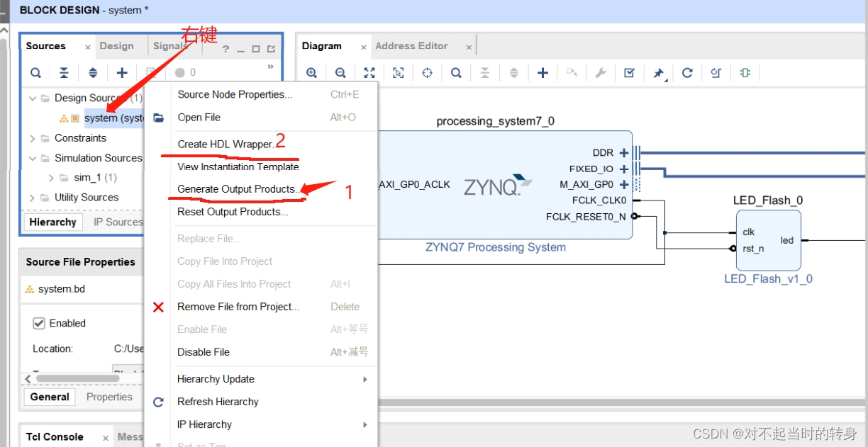This screenshot has width=868, height=447.
Task: Collapse all items in Sources panel
Action: [64, 72]
